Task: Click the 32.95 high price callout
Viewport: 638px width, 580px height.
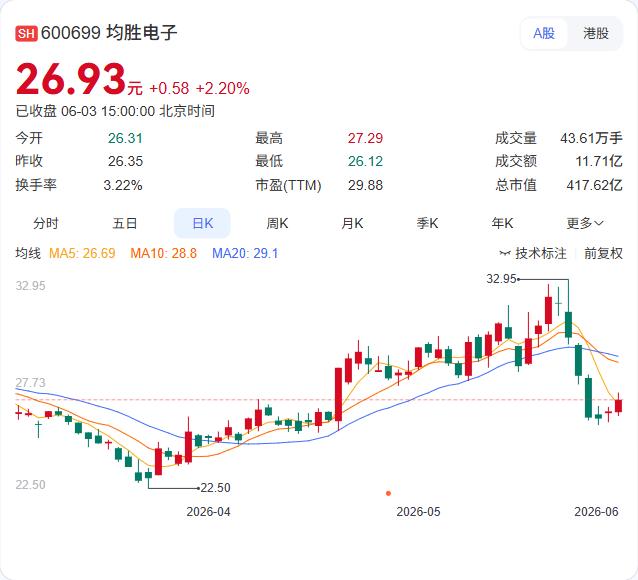Action: click(x=501, y=279)
